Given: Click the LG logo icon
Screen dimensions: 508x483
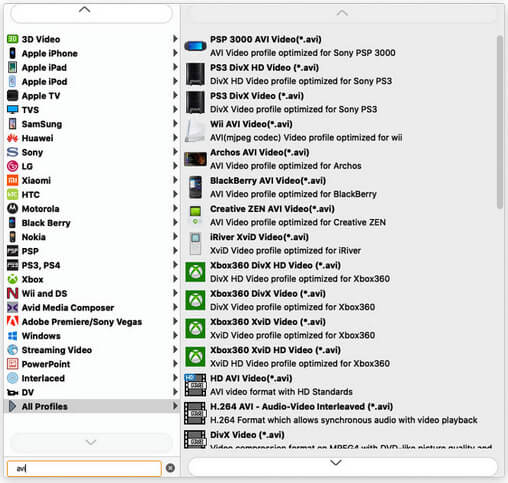Looking at the screenshot, I should (x=12, y=166).
